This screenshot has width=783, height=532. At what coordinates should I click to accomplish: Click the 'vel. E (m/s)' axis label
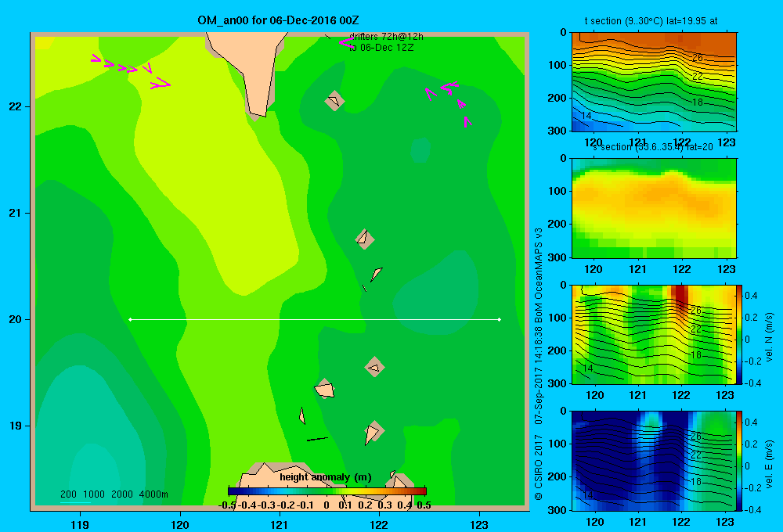point(769,464)
